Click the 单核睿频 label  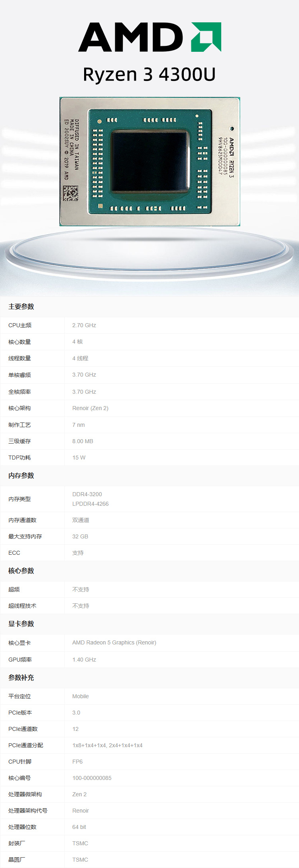pyautogui.click(x=20, y=375)
